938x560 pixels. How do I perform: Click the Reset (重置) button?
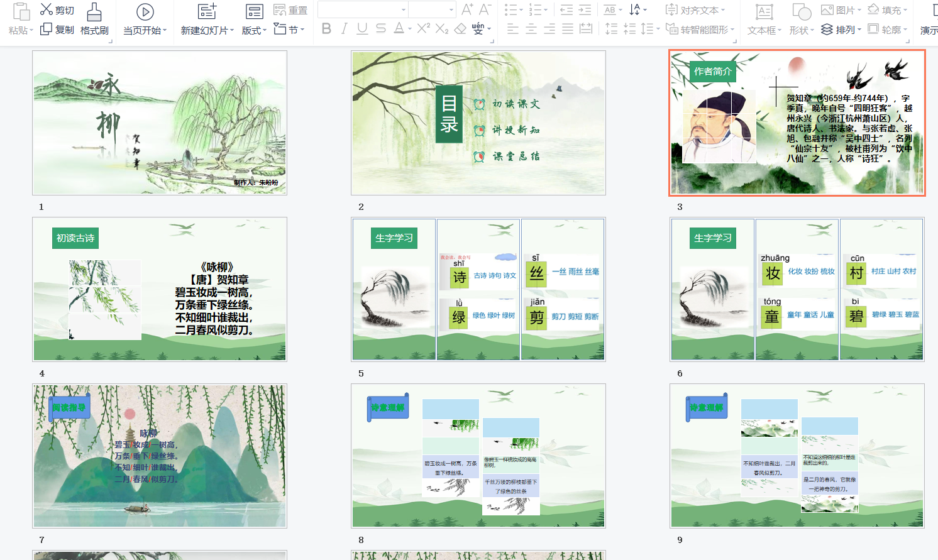[x=290, y=10]
